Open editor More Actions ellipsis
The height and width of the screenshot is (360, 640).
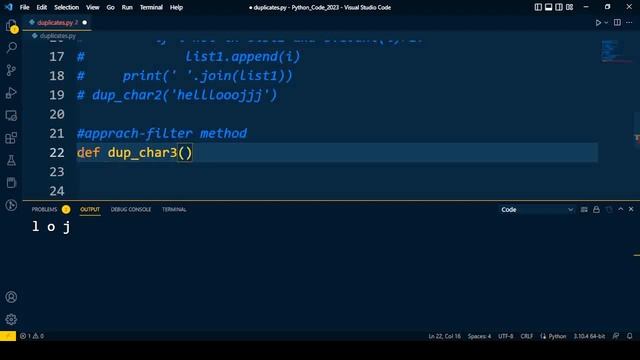coord(629,22)
